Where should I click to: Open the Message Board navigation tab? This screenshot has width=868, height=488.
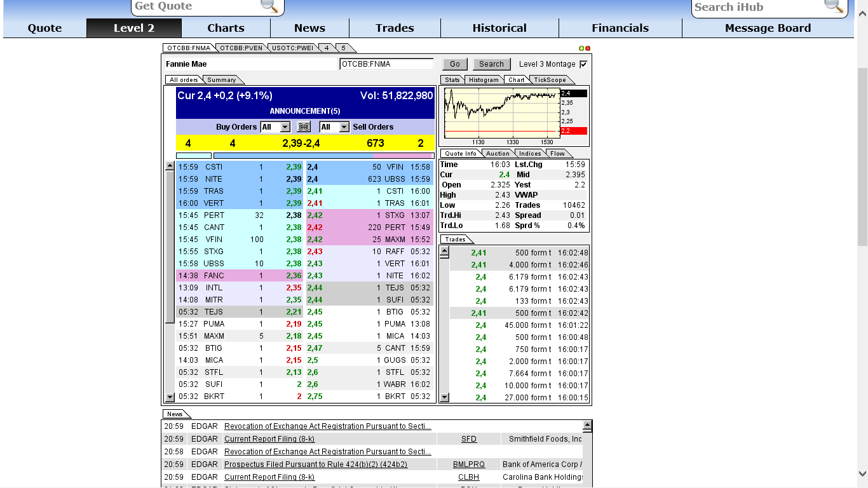(768, 28)
